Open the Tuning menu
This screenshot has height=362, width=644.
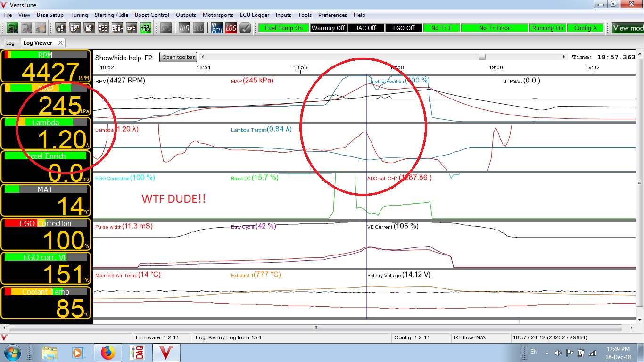pyautogui.click(x=79, y=15)
